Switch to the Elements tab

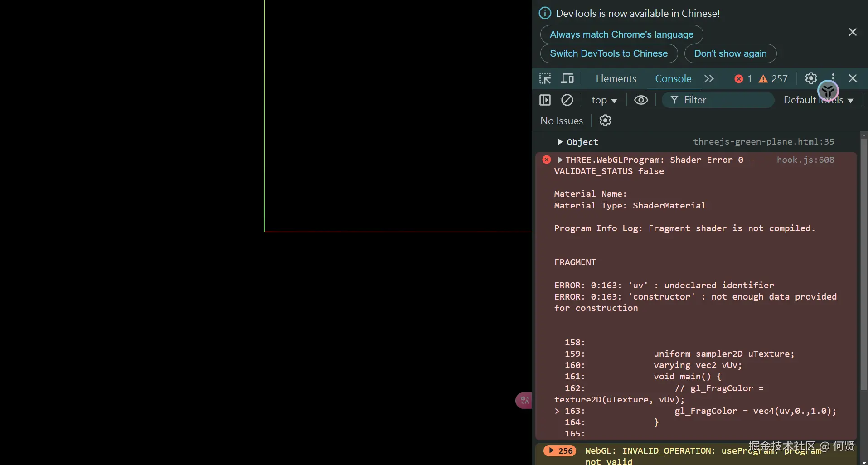pyautogui.click(x=616, y=78)
